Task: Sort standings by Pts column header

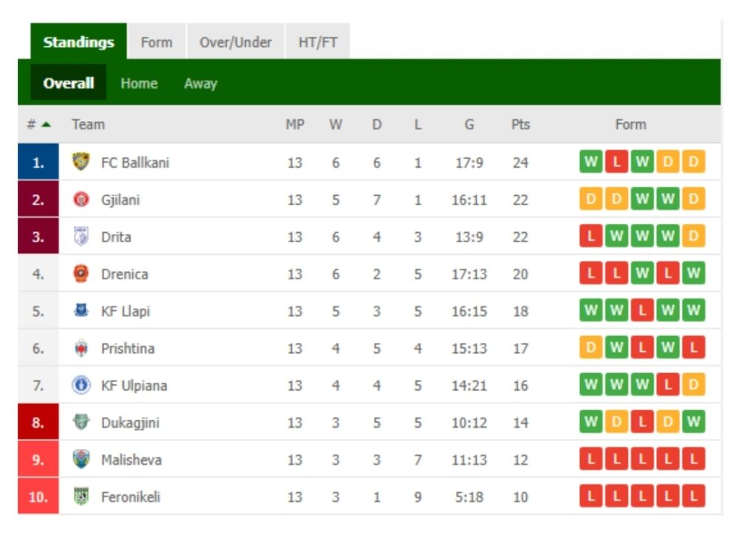Action: (520, 124)
